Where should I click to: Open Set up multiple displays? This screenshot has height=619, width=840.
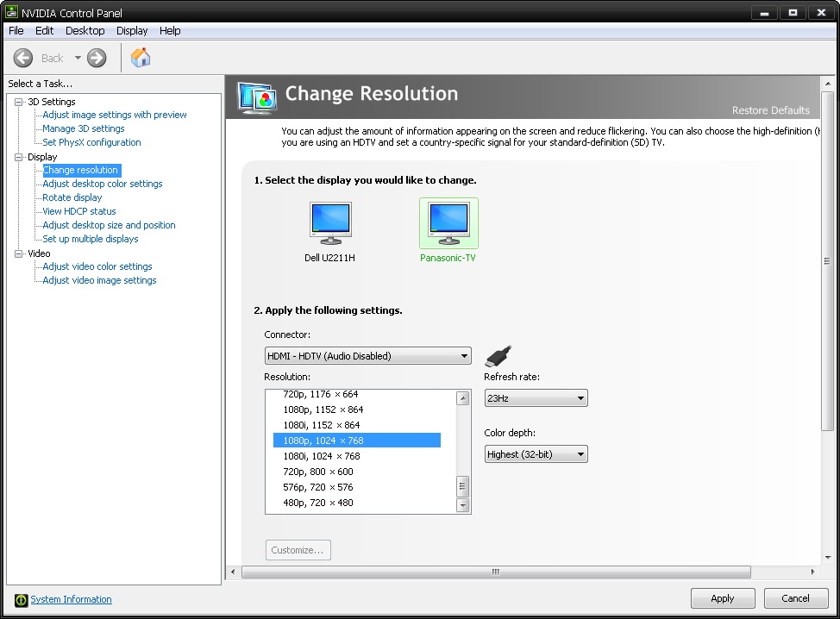(x=91, y=239)
